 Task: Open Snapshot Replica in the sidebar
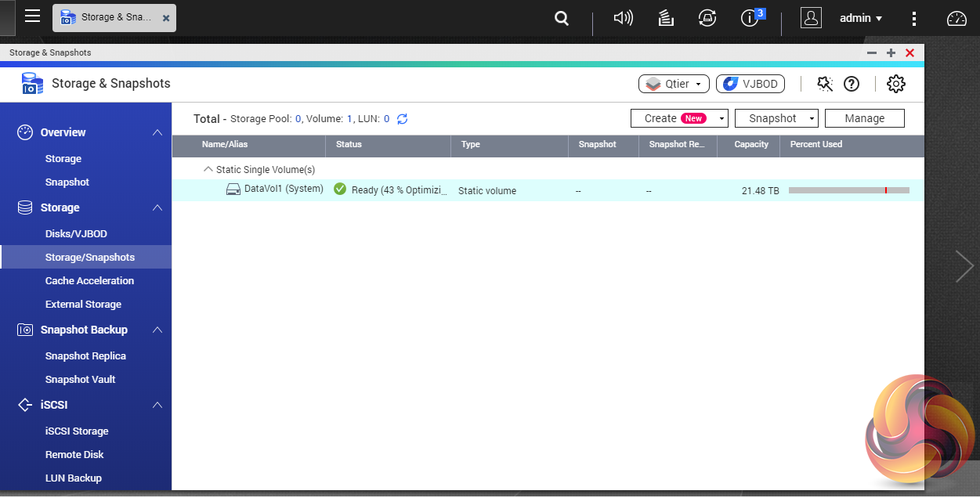click(85, 356)
